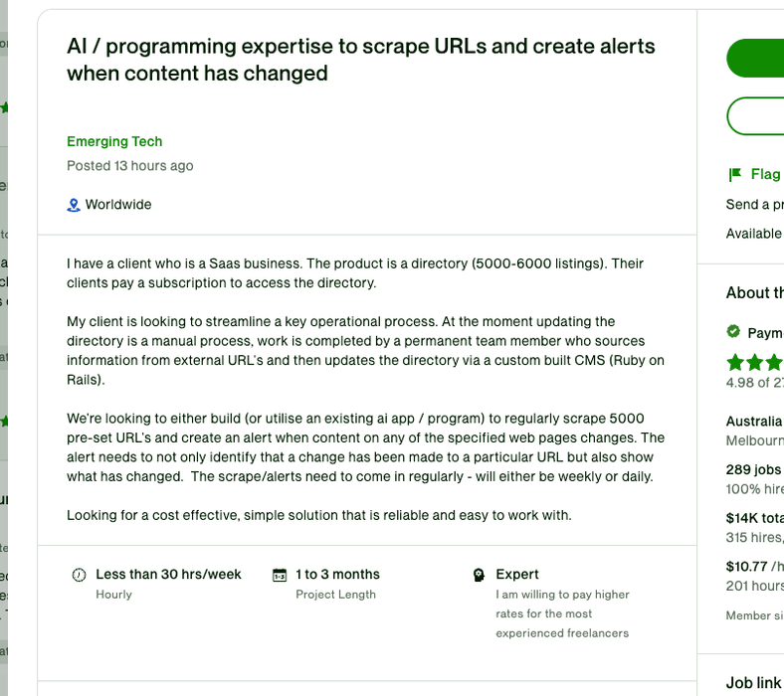Click the Worldwide location label
The width and height of the screenshot is (784, 696).
[118, 205]
